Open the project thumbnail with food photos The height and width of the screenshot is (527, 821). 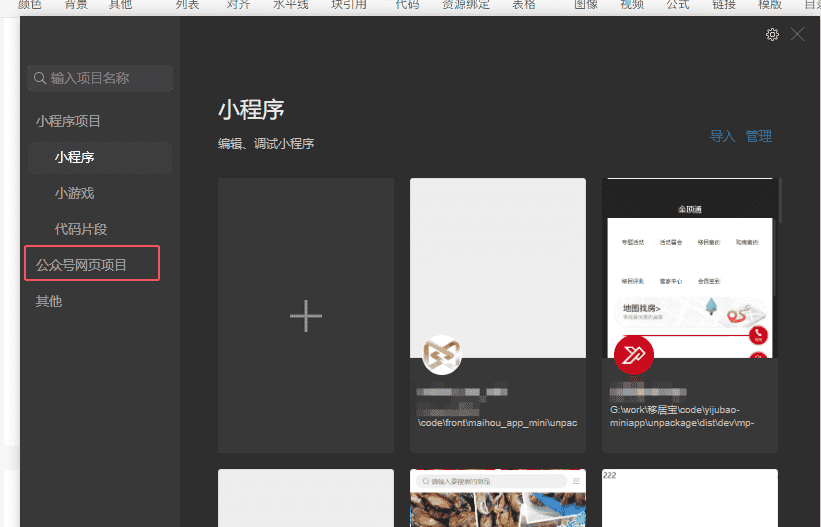click(x=498, y=498)
